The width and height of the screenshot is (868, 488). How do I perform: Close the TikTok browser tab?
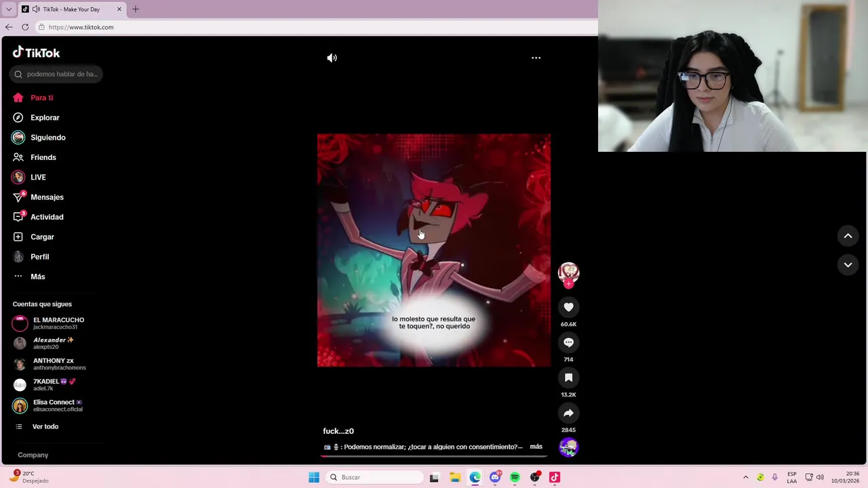pyautogui.click(x=119, y=9)
